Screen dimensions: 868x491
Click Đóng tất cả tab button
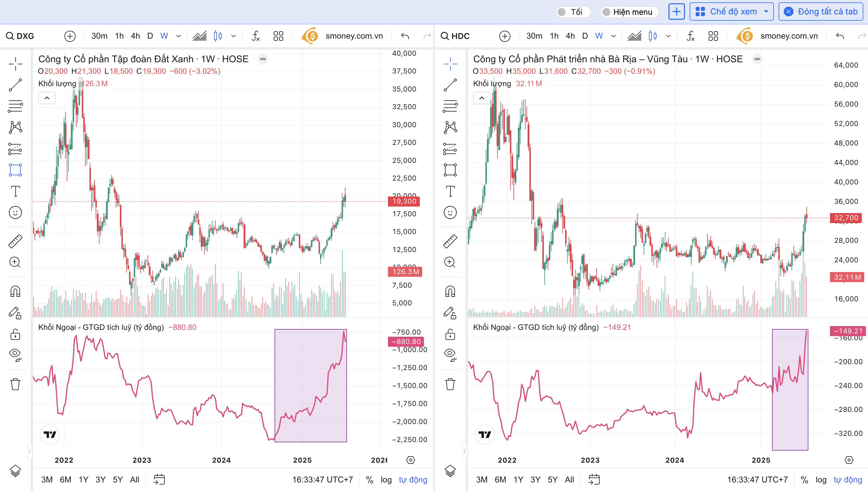[x=820, y=12]
